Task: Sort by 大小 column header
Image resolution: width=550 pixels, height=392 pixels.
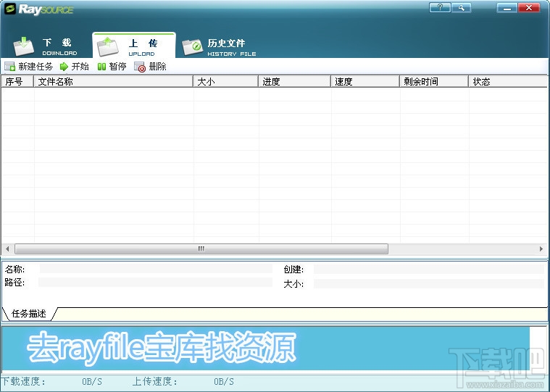Action: pos(226,81)
